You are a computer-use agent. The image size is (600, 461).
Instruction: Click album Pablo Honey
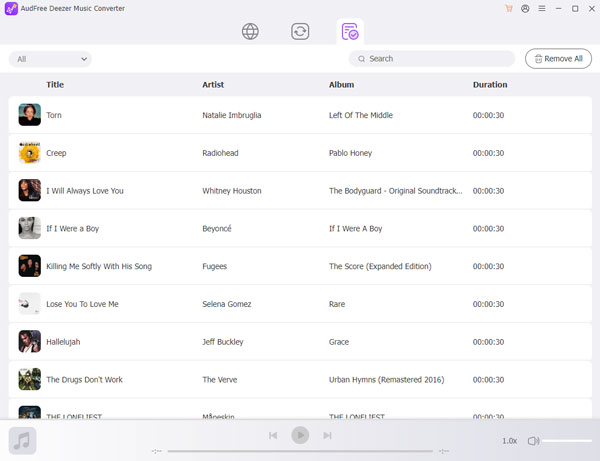[x=351, y=153]
